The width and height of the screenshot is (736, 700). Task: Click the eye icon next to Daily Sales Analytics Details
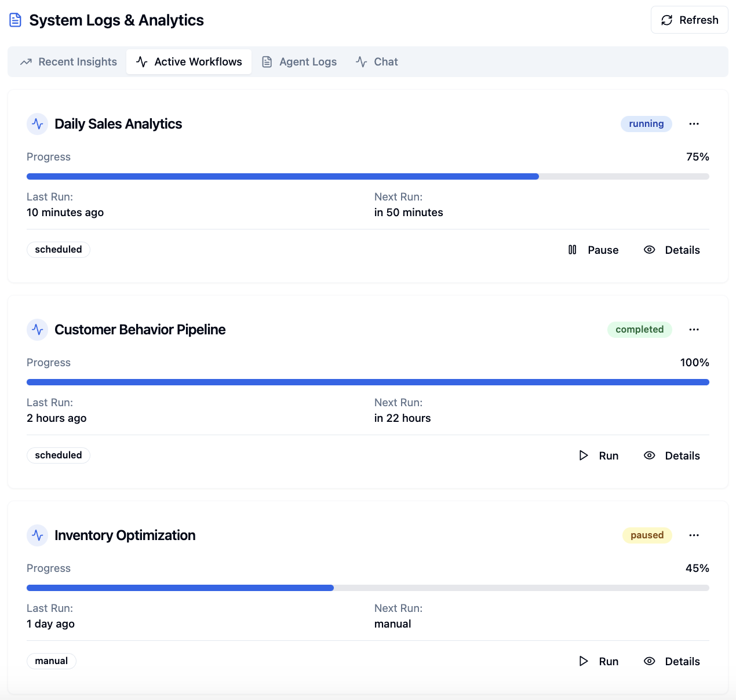(649, 249)
